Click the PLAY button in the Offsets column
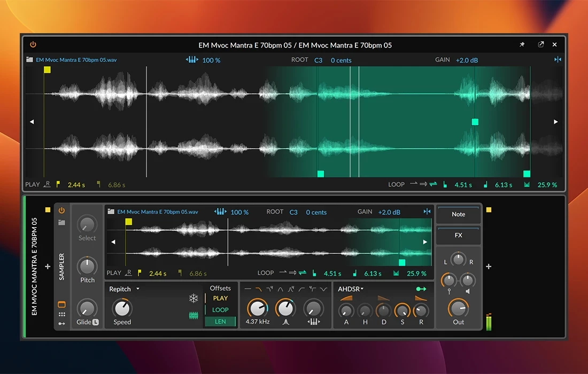588x374 pixels. click(220, 298)
